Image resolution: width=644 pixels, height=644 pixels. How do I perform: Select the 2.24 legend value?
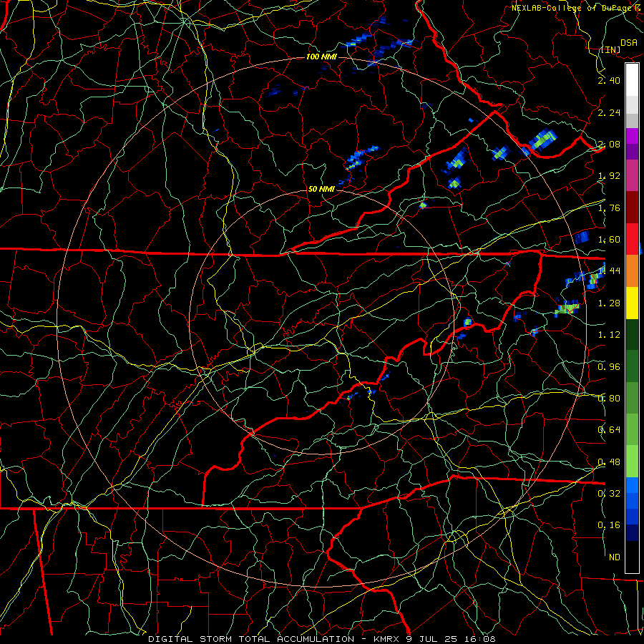pos(609,112)
